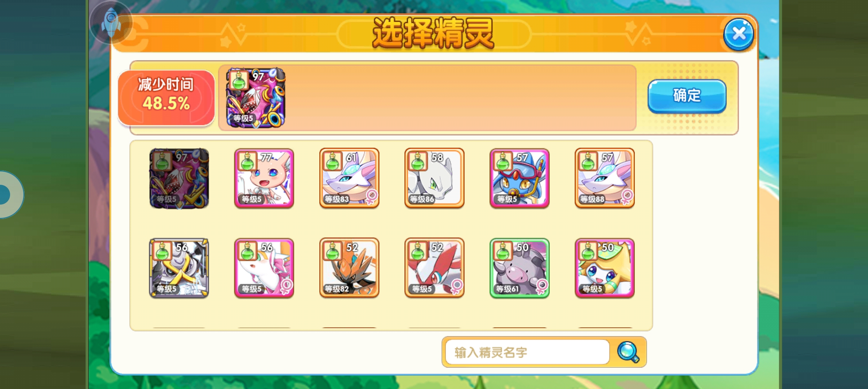Select the level 88 dragon spirit
Viewport: 868px width, 389px height.
[x=604, y=178]
